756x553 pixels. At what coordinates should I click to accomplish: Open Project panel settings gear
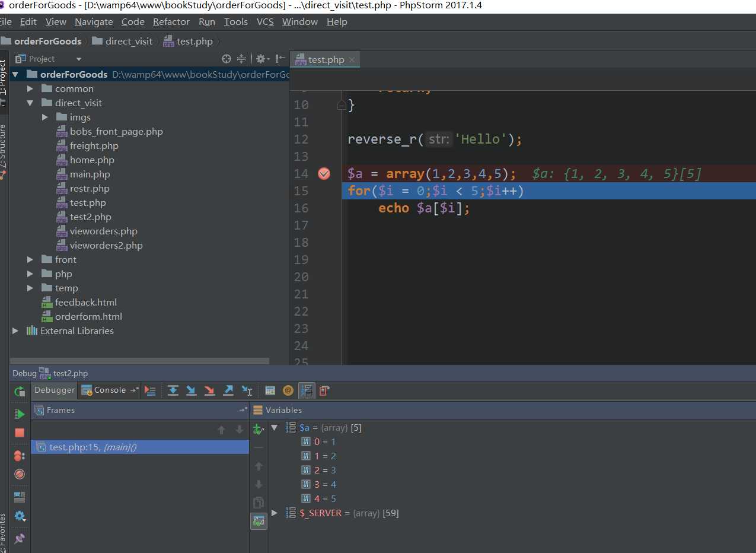[x=261, y=59]
